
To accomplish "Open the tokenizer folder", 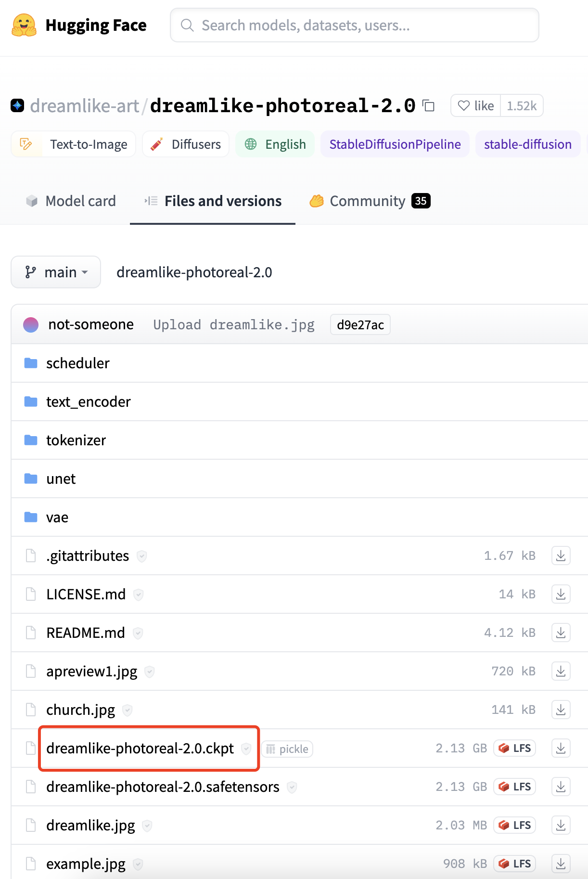I will pyautogui.click(x=76, y=440).
